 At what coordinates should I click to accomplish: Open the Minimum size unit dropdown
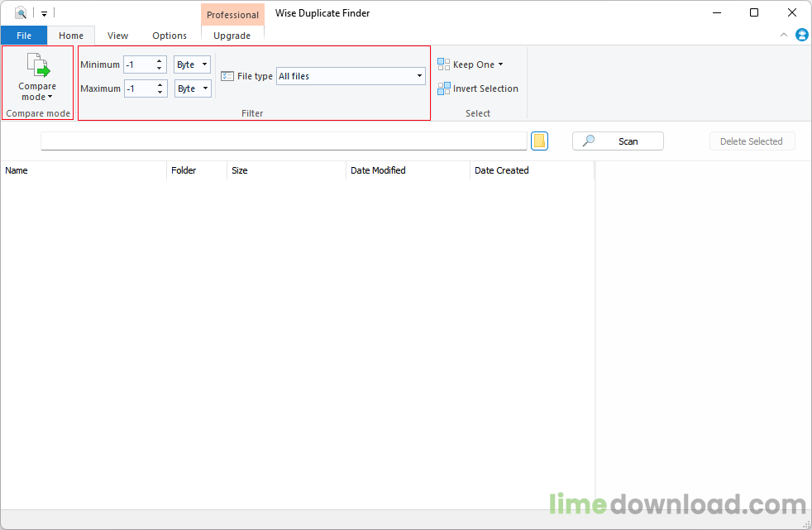pyautogui.click(x=192, y=64)
